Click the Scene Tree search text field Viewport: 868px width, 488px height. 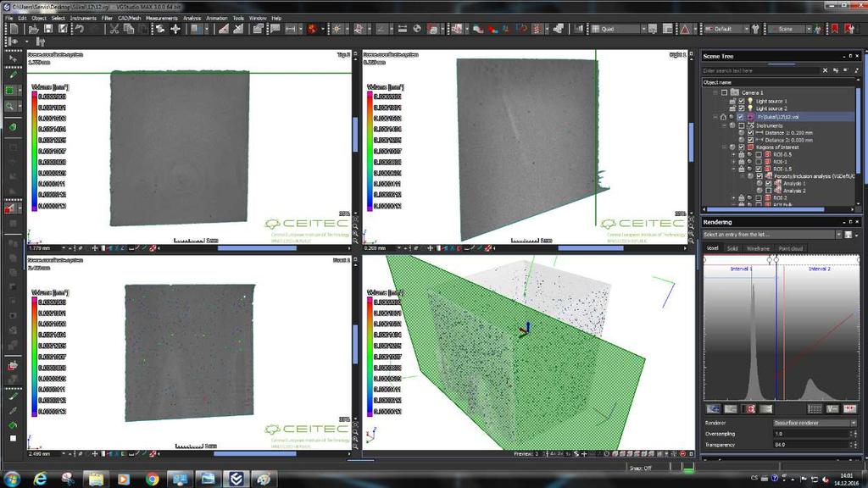click(760, 70)
